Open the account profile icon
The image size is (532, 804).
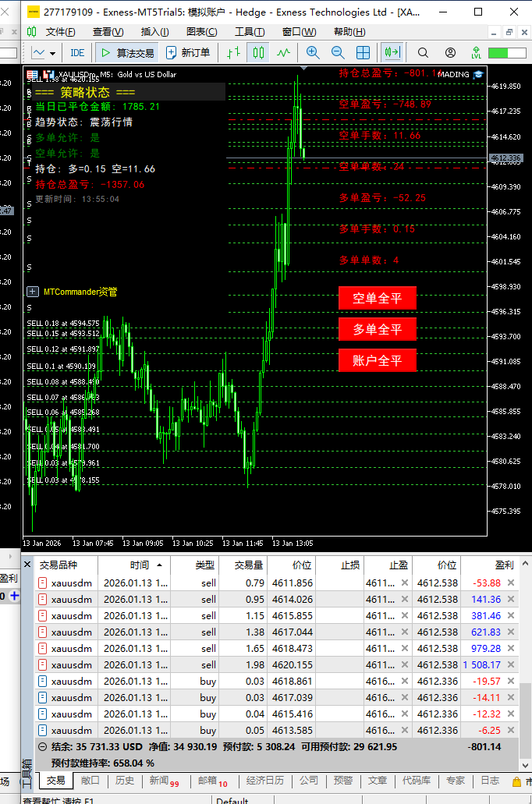pos(450,53)
